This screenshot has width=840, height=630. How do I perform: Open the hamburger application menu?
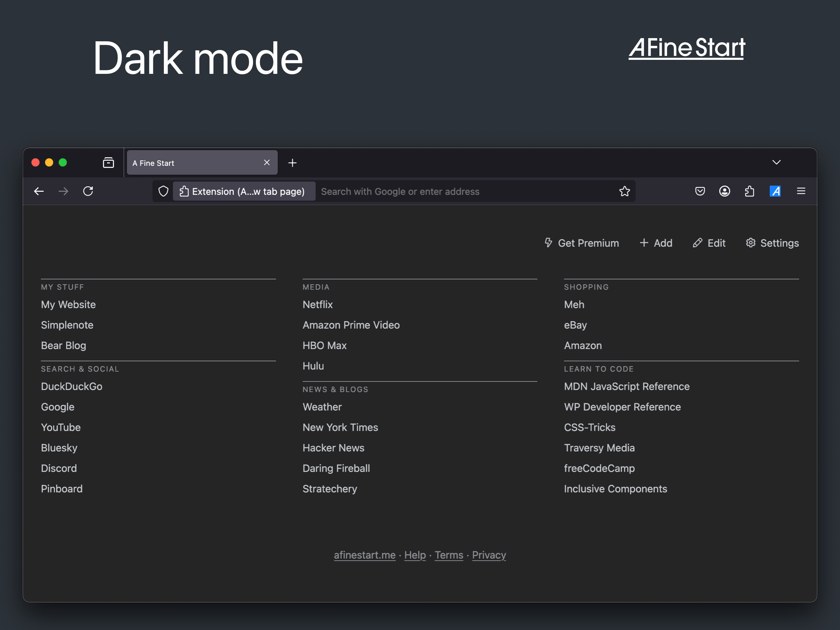(x=801, y=191)
